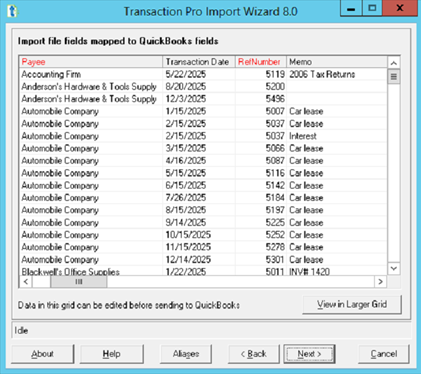Go back with the Back button
This screenshot has width=421, height=374.
point(254,354)
